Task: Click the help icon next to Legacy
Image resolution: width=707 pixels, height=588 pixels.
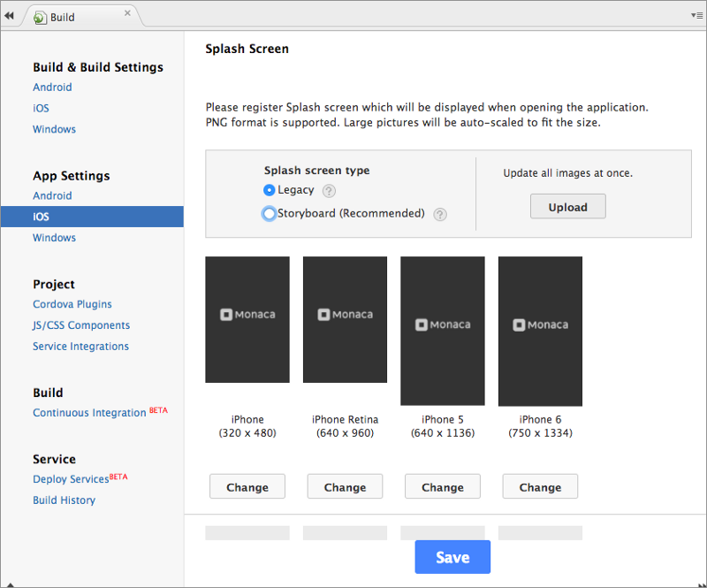Action: coord(329,191)
